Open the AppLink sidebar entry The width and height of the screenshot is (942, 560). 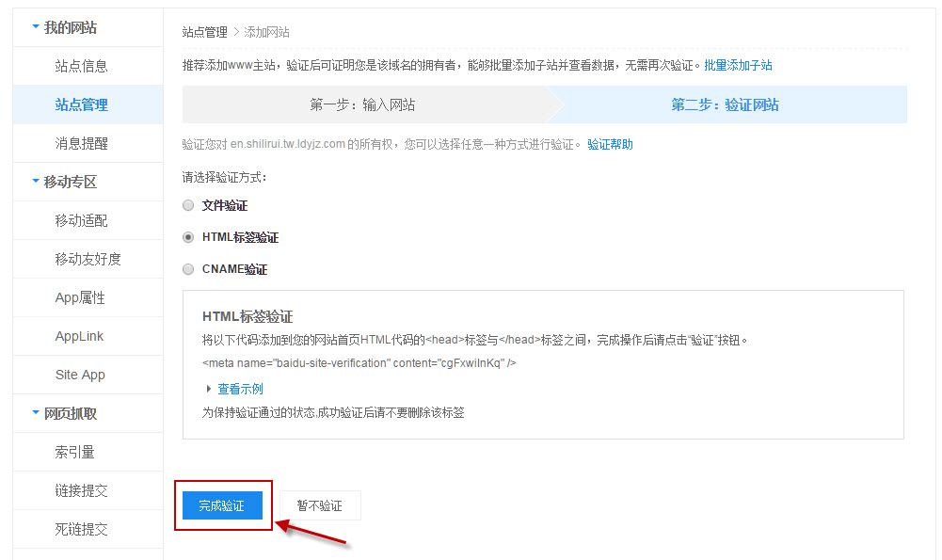[80, 336]
